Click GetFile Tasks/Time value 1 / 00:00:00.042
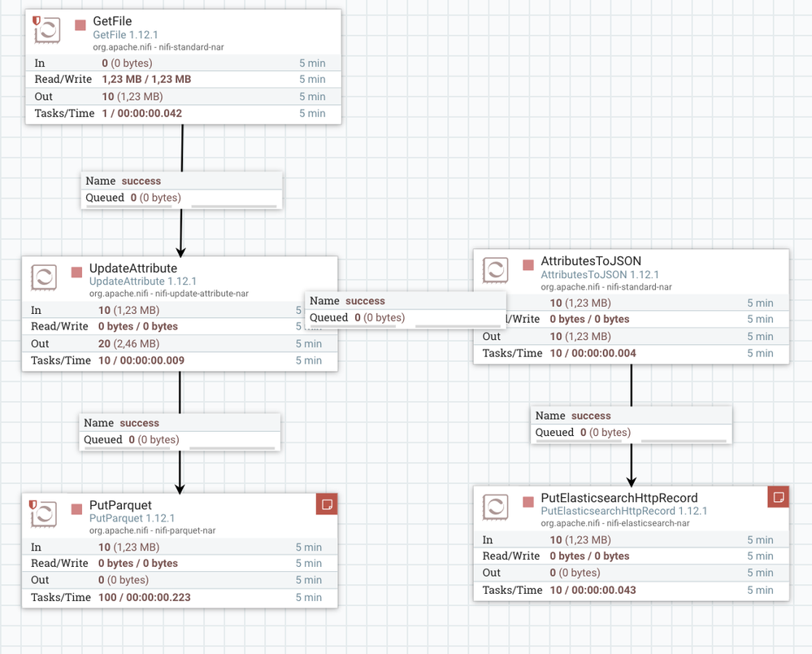This screenshot has width=812, height=654. coord(142,114)
